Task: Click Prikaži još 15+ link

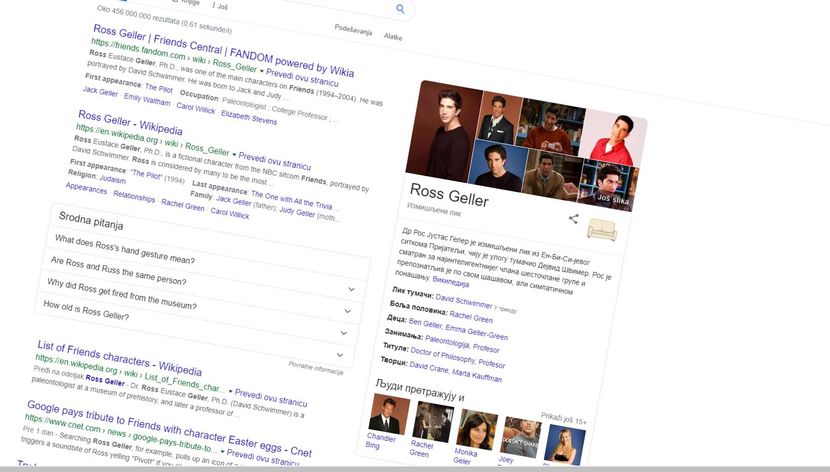Action: tap(563, 419)
